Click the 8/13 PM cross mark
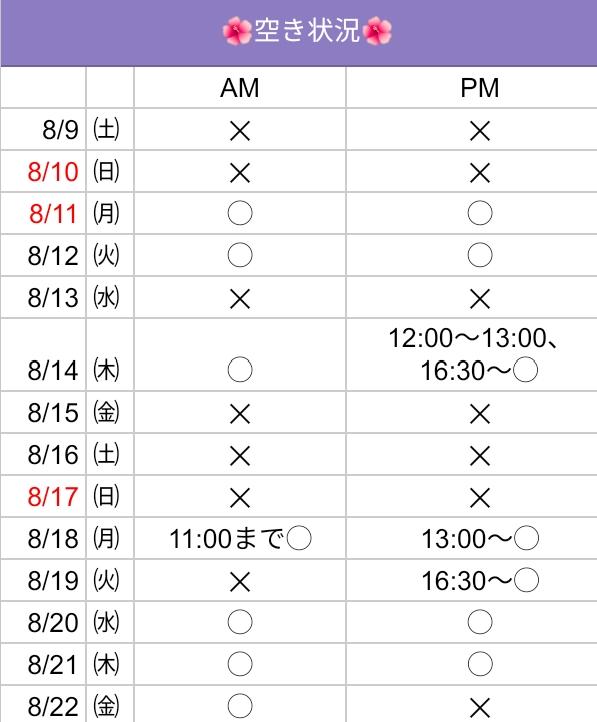This screenshot has width=597, height=722. pos(480,299)
